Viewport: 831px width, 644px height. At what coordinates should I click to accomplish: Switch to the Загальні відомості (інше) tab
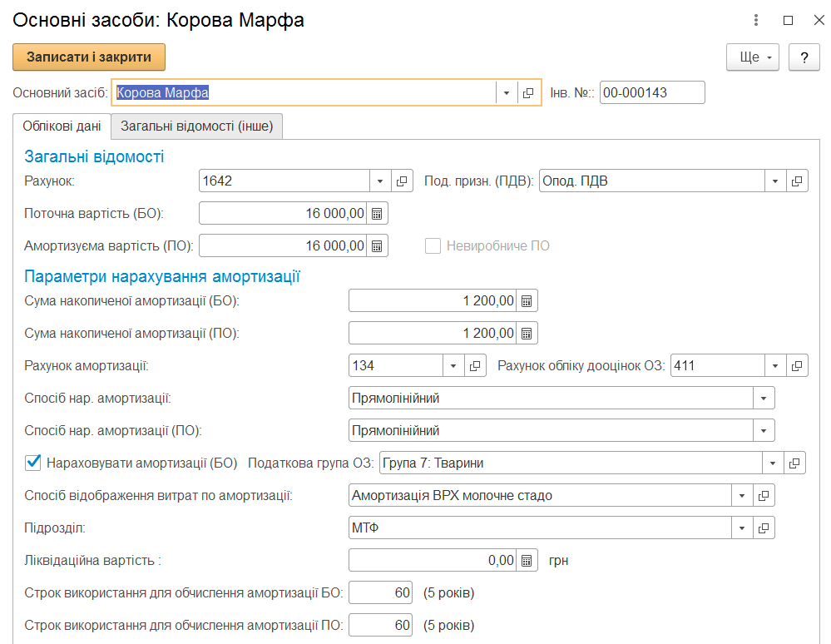click(x=196, y=126)
